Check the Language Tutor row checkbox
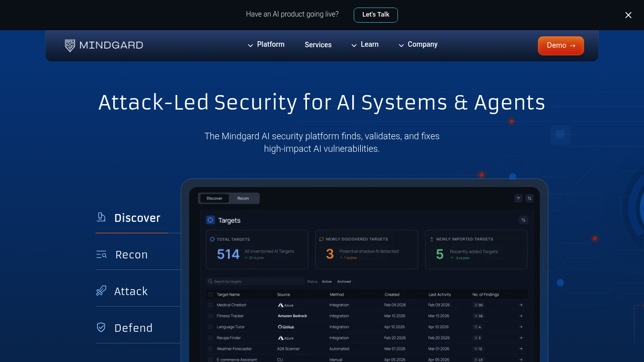 [210, 327]
